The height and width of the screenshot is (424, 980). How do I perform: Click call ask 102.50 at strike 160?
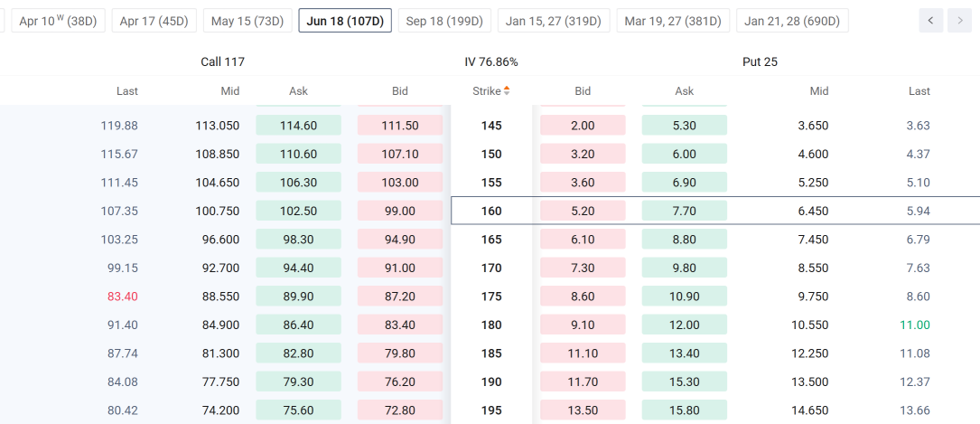tap(299, 211)
